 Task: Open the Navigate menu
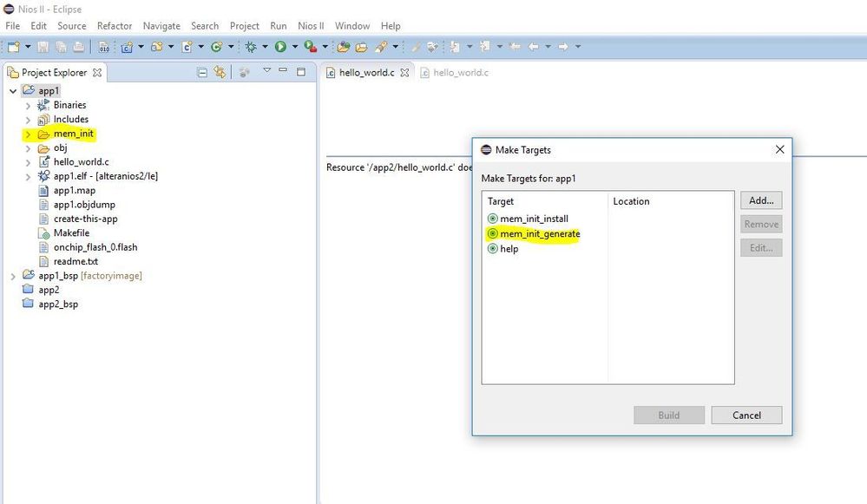[x=161, y=26]
